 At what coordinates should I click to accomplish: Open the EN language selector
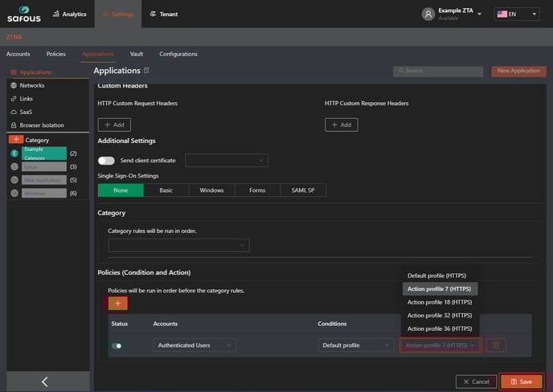[x=516, y=14]
